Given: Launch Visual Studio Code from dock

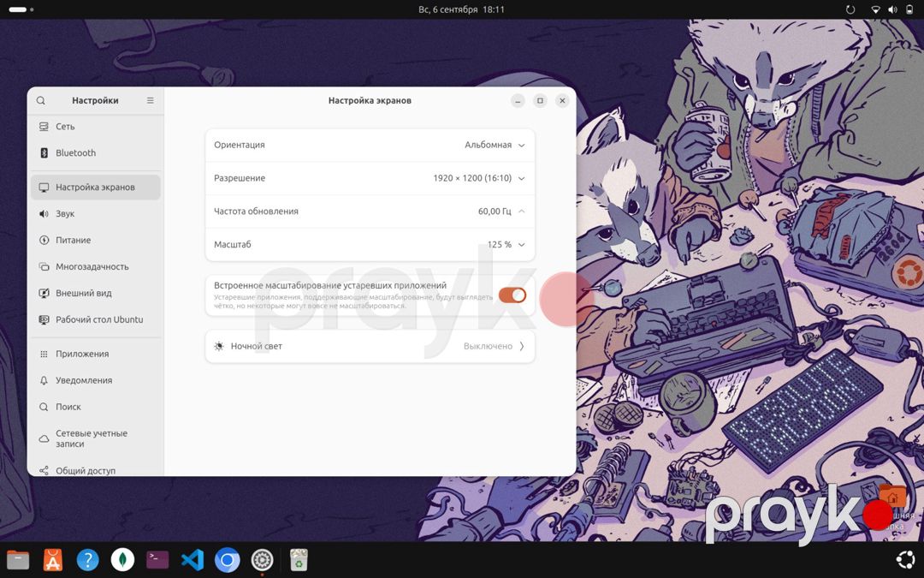Looking at the screenshot, I should click(x=192, y=560).
